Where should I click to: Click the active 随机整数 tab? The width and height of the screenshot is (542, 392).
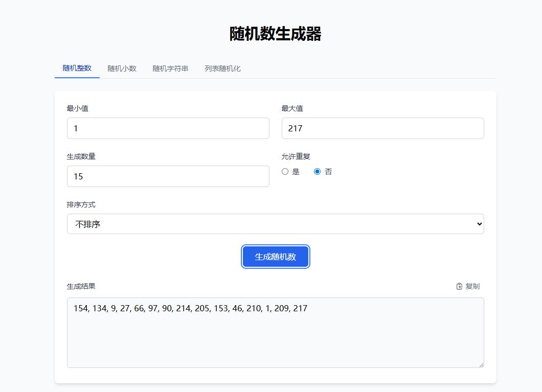[77, 68]
